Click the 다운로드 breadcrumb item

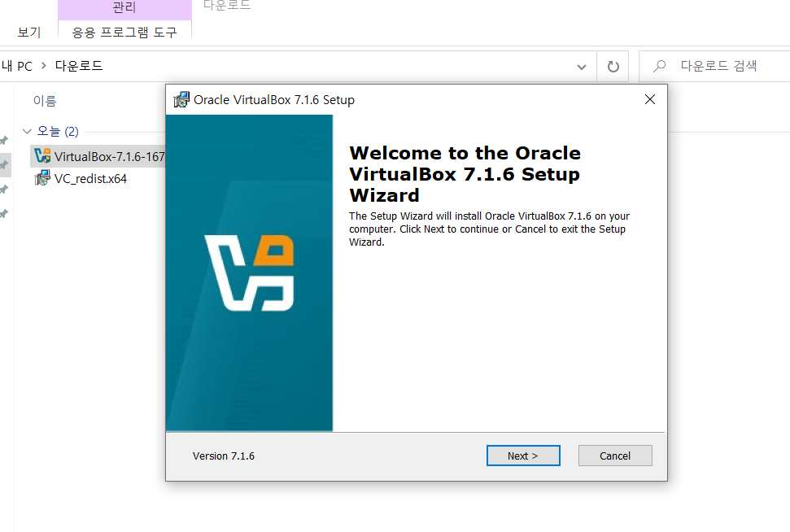coord(79,66)
